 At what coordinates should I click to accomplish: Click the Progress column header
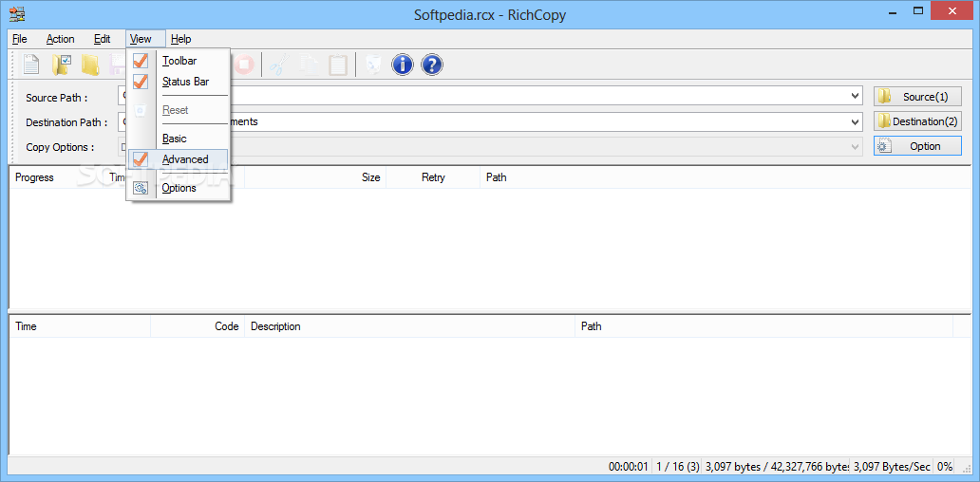coord(57,177)
